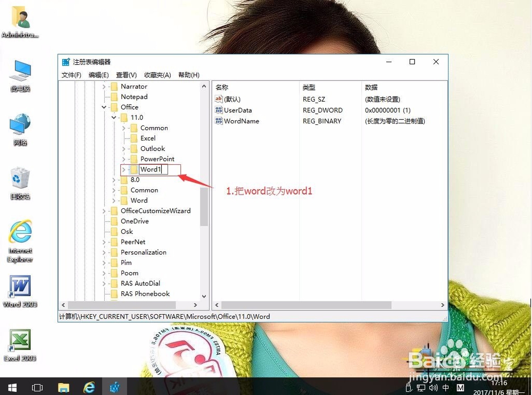Click the registry path in status bar
Screen dimensions: 532x395
(x=164, y=316)
